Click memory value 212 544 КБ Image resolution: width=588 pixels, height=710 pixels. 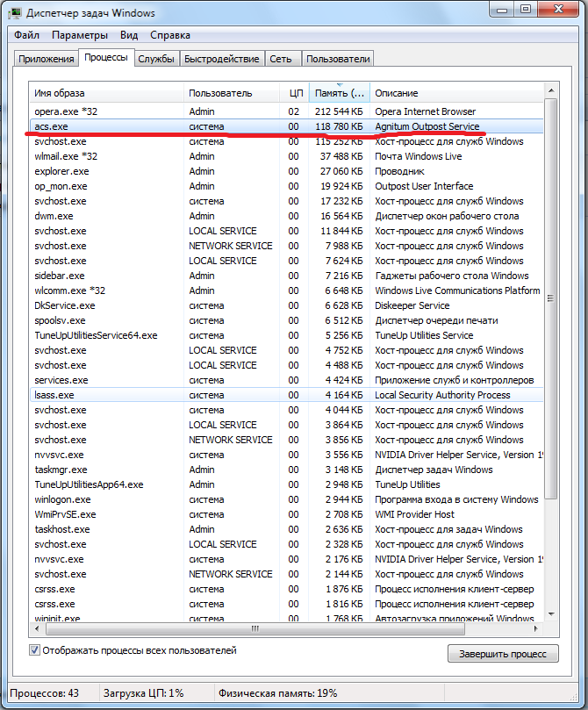339,111
